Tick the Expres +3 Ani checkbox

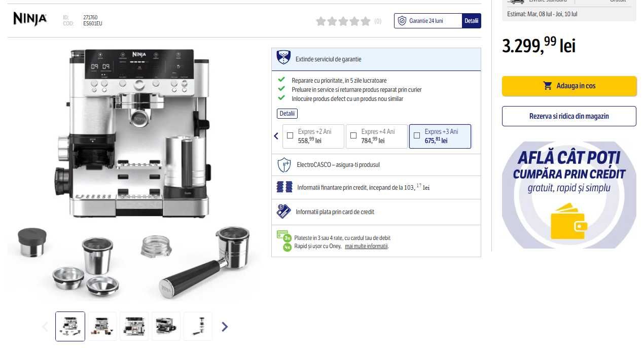tap(417, 135)
